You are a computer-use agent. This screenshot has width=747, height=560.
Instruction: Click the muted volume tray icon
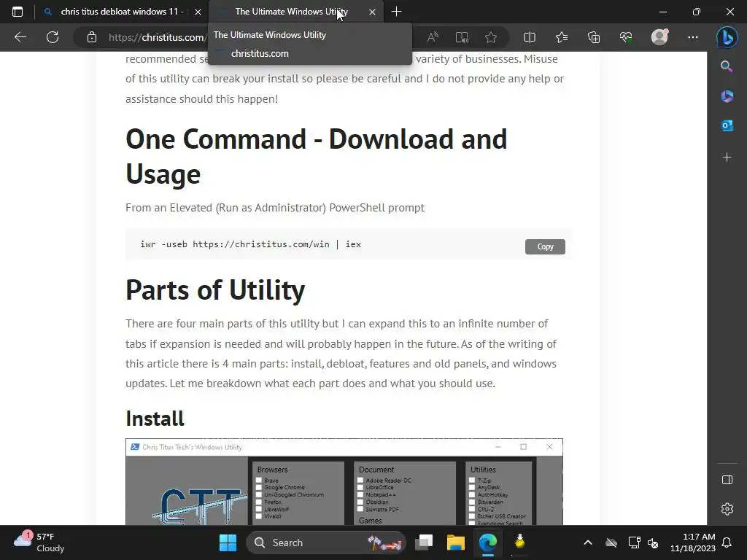653,542
